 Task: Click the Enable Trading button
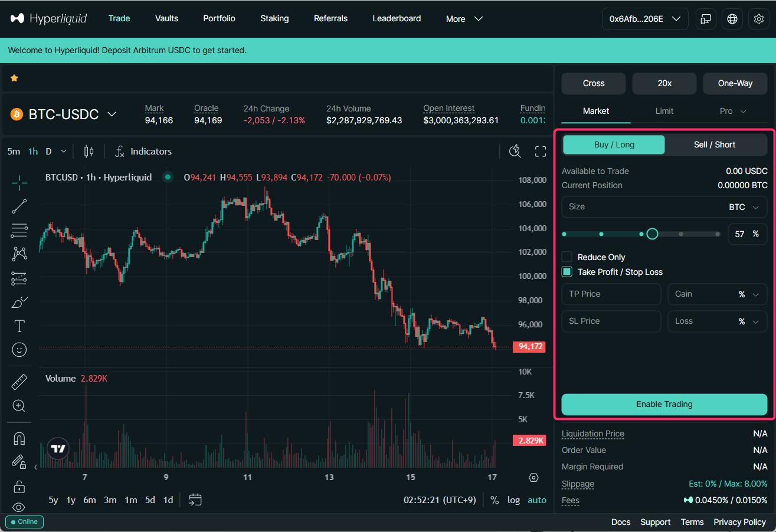point(664,405)
